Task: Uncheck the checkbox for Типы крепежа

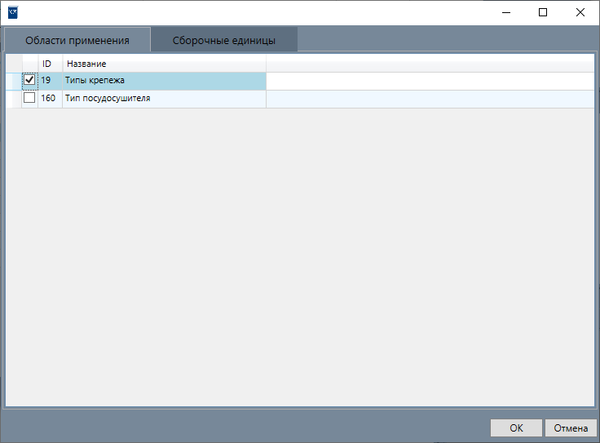Action: click(29, 80)
